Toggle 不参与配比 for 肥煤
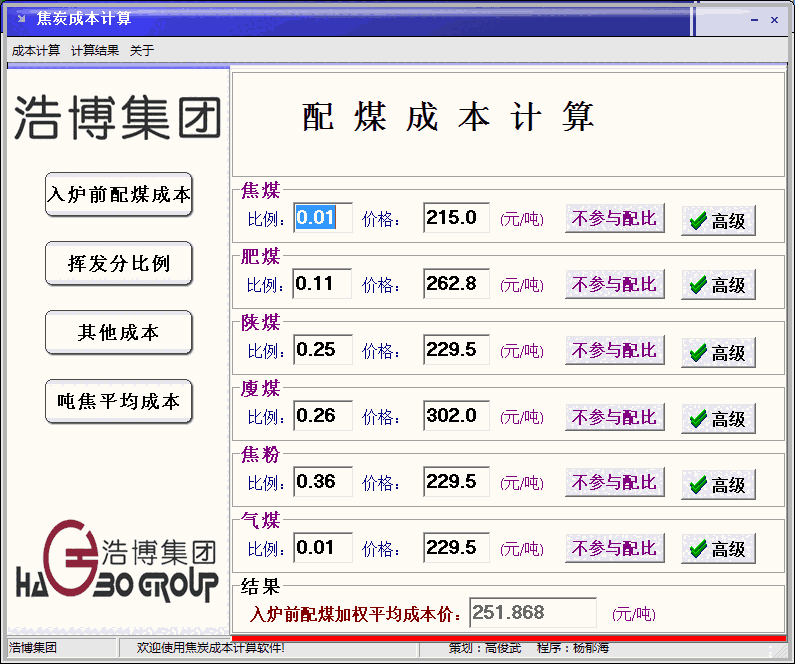 click(x=615, y=284)
